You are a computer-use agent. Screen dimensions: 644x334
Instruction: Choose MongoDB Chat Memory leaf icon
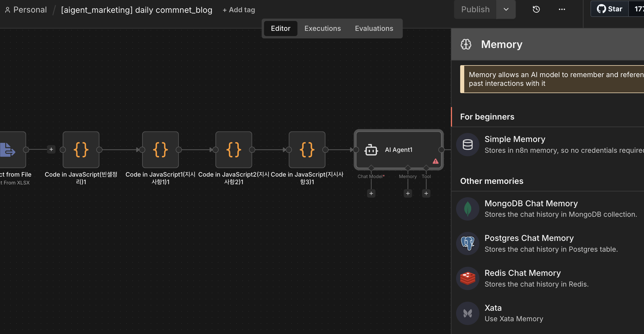pyautogui.click(x=467, y=209)
